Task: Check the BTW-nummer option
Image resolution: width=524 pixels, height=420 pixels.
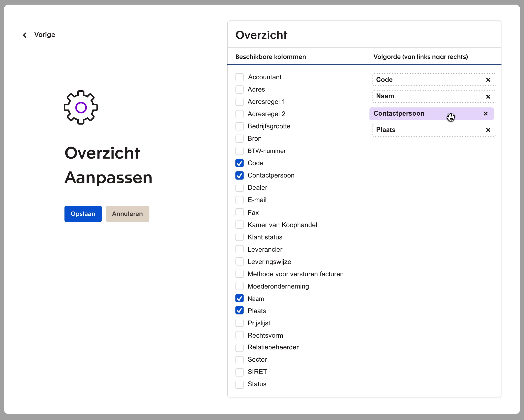Action: coord(239,151)
